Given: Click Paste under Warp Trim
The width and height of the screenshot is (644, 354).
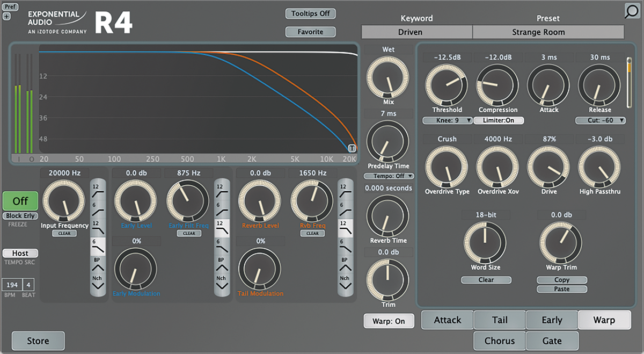Looking at the screenshot, I should click(562, 289).
